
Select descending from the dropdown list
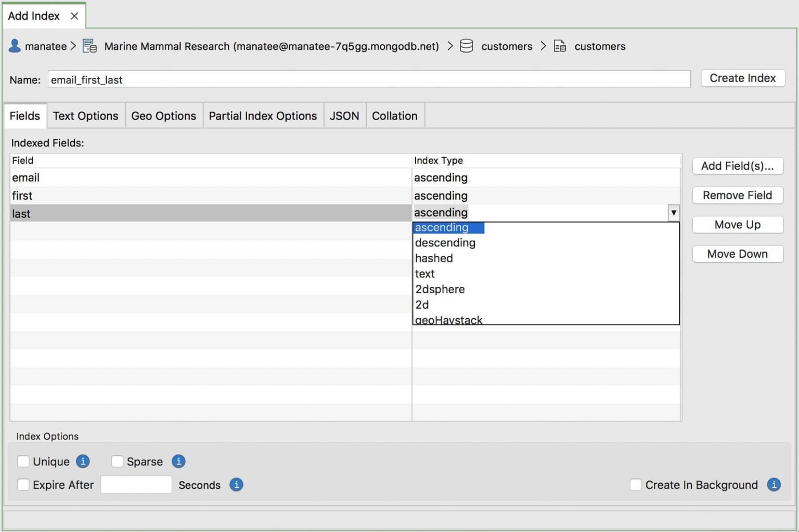pos(445,242)
